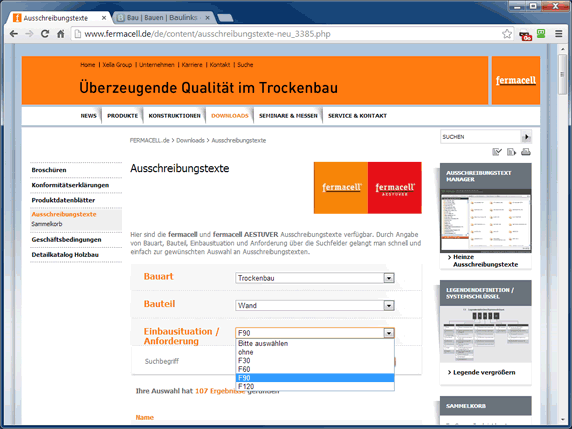Open the Chrome hamburger menu
The width and height of the screenshot is (572, 429).
click(559, 34)
